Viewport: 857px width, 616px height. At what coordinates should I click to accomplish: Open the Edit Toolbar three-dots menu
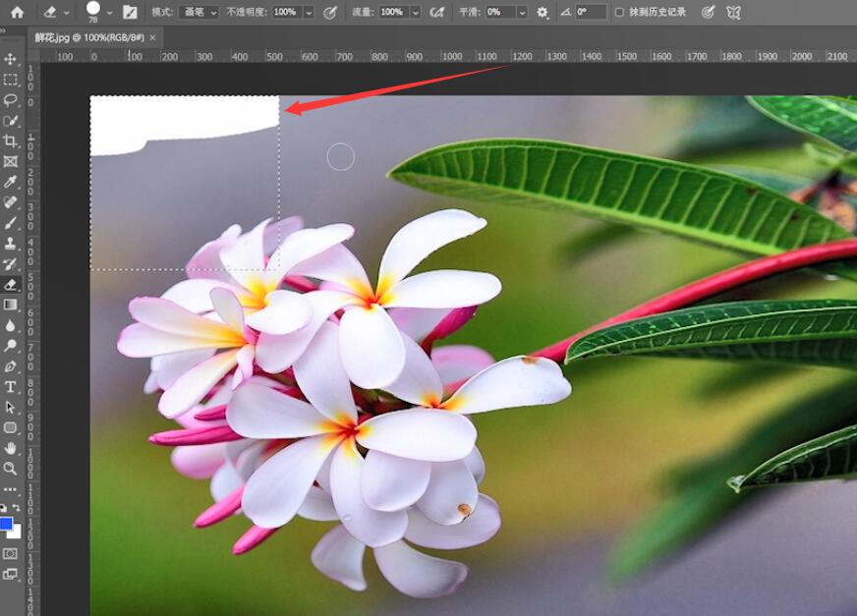pyautogui.click(x=11, y=489)
